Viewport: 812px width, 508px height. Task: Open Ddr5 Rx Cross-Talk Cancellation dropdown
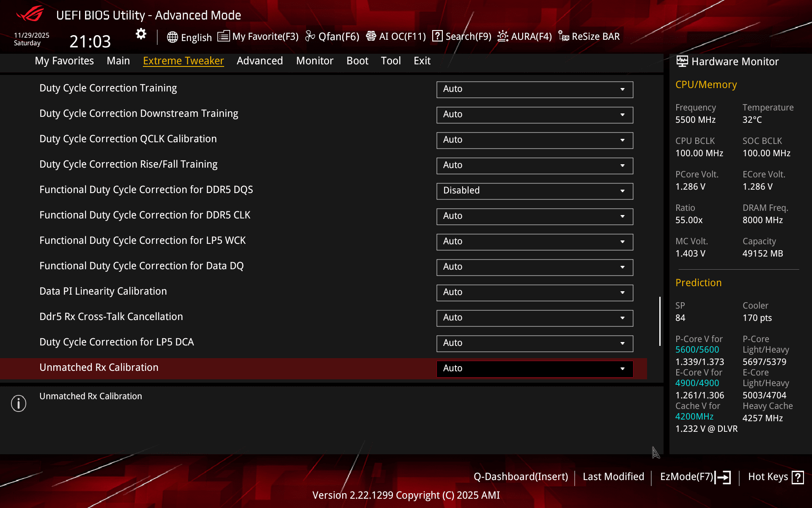pyautogui.click(x=534, y=318)
